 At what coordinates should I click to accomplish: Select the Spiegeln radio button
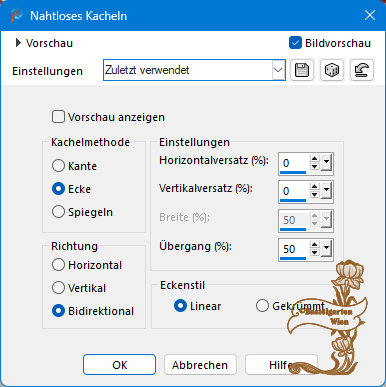click(x=58, y=212)
